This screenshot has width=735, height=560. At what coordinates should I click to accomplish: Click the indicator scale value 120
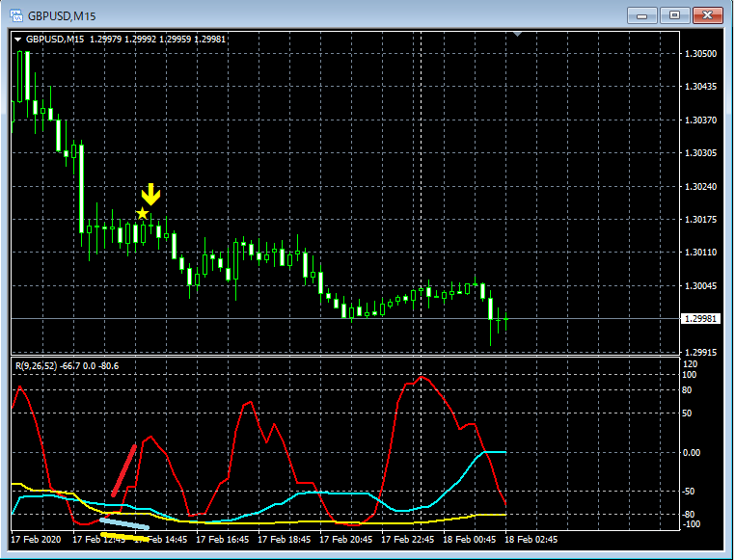[x=691, y=364]
